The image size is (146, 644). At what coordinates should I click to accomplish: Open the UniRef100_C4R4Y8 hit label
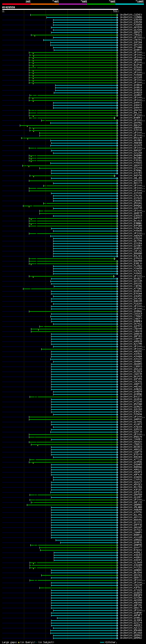131,331
